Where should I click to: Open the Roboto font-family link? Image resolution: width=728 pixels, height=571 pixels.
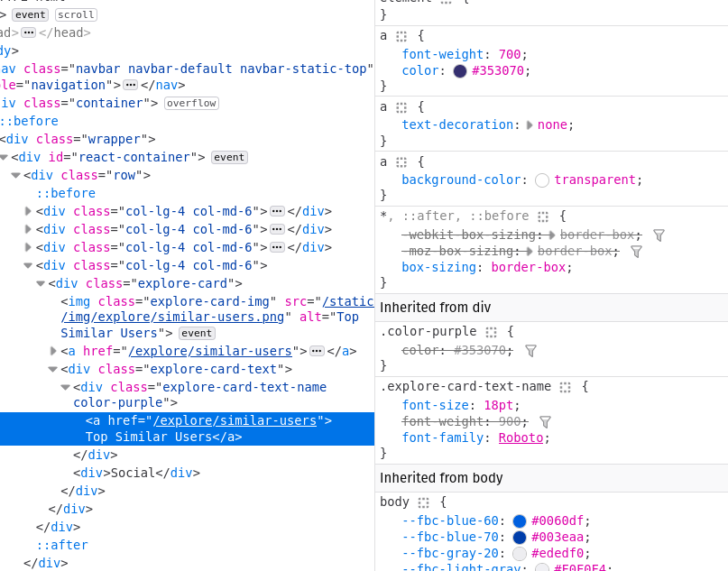pyautogui.click(x=521, y=437)
